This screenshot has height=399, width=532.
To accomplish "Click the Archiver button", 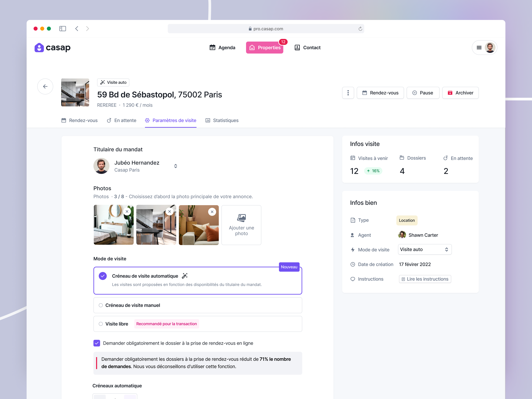I will click(x=460, y=93).
